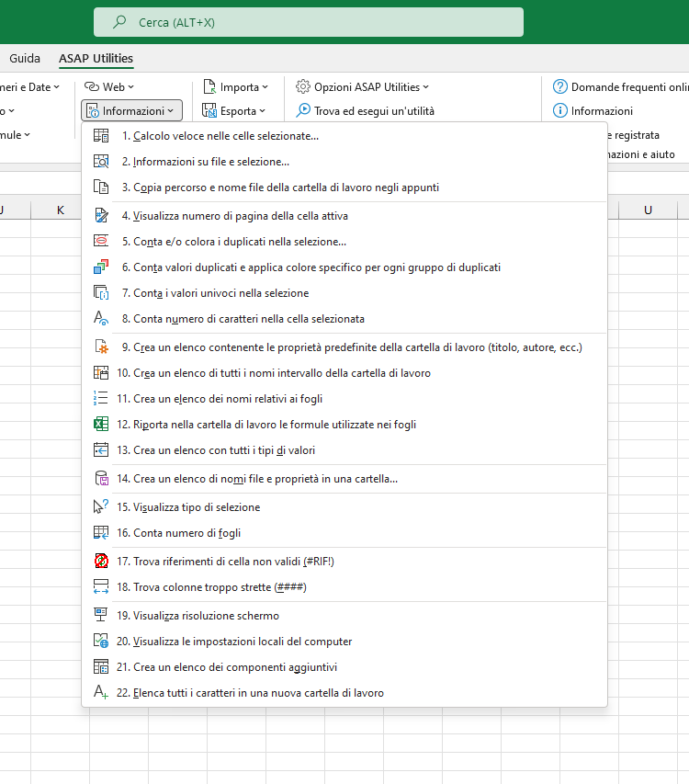This screenshot has height=784, width=689.
Task: Click the cursor question mark icon of item 15
Action: coord(101,507)
